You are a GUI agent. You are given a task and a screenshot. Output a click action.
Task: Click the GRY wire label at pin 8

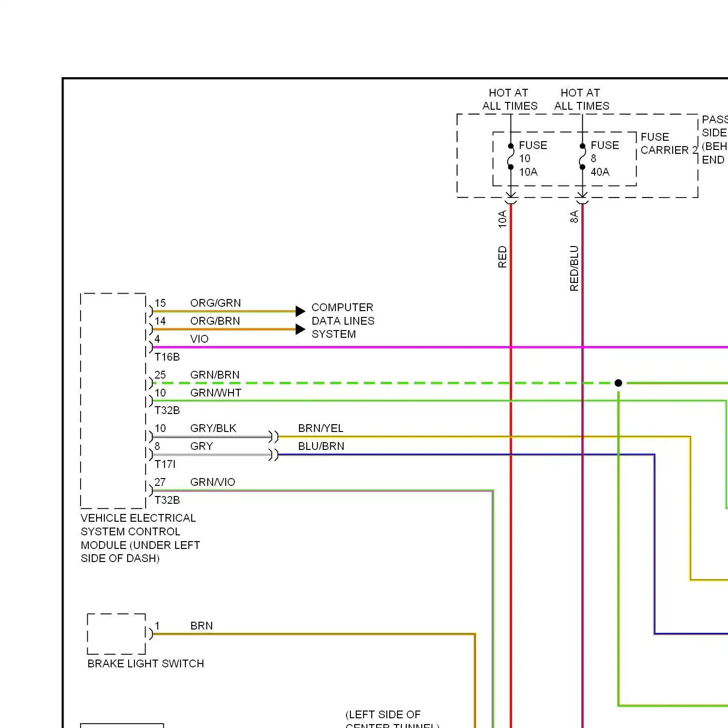pos(201,446)
